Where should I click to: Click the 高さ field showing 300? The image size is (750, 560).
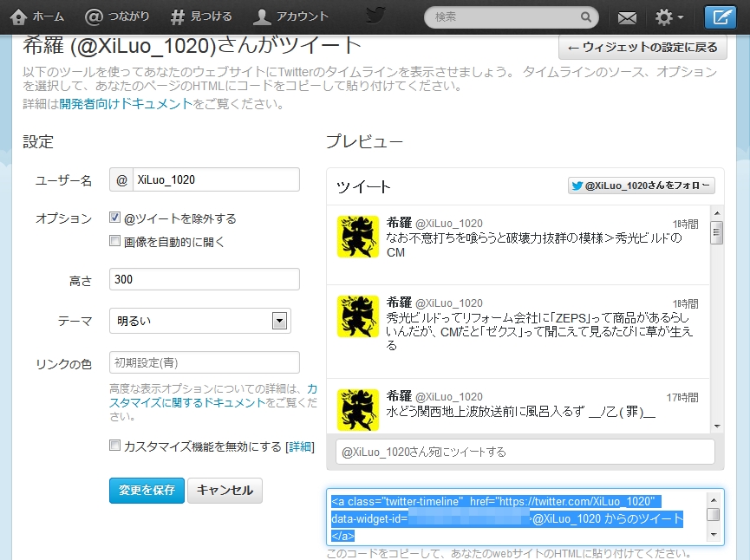[x=205, y=279]
